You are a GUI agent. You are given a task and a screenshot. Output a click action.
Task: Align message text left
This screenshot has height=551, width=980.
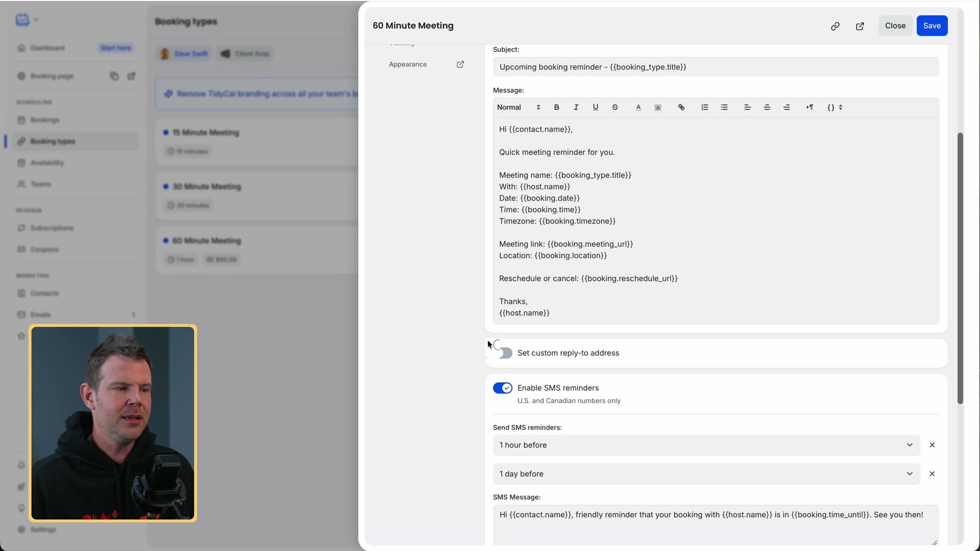click(x=747, y=107)
